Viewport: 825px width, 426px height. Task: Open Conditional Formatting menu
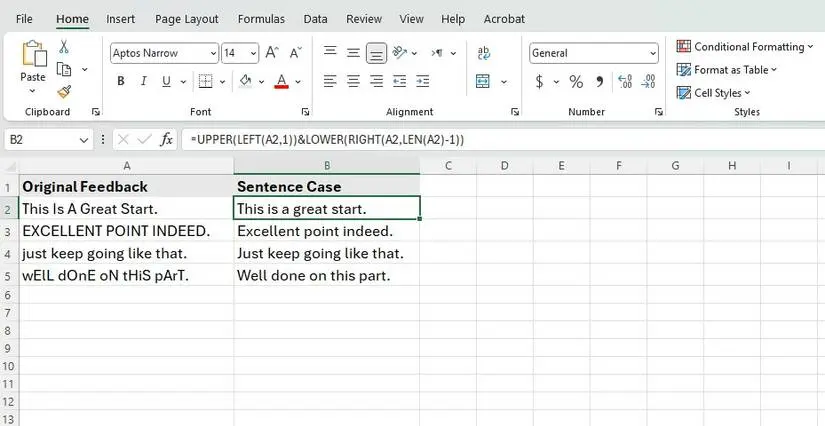pyautogui.click(x=744, y=47)
